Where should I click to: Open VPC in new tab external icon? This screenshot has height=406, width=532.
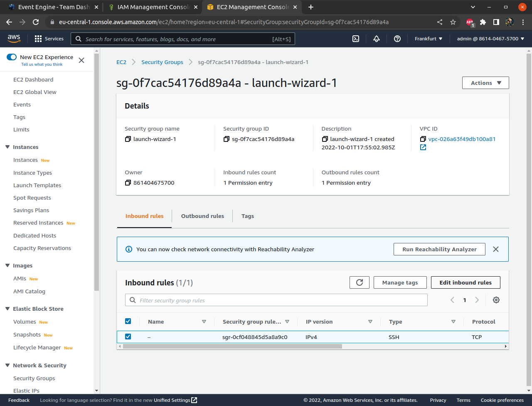pyautogui.click(x=423, y=147)
